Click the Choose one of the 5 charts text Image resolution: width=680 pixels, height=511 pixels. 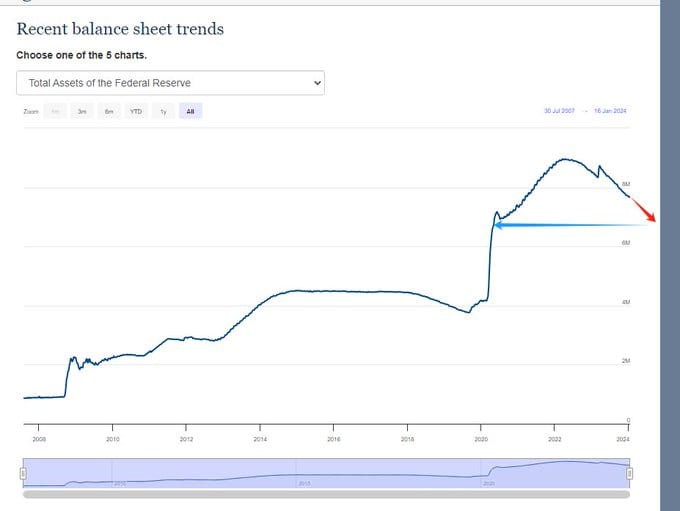point(82,56)
